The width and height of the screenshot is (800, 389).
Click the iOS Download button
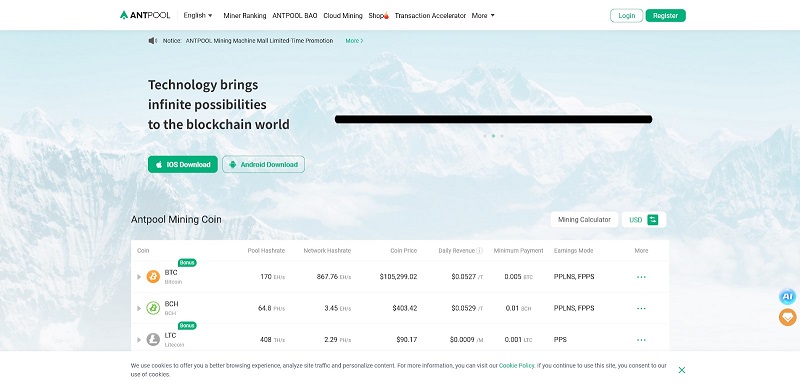point(183,164)
